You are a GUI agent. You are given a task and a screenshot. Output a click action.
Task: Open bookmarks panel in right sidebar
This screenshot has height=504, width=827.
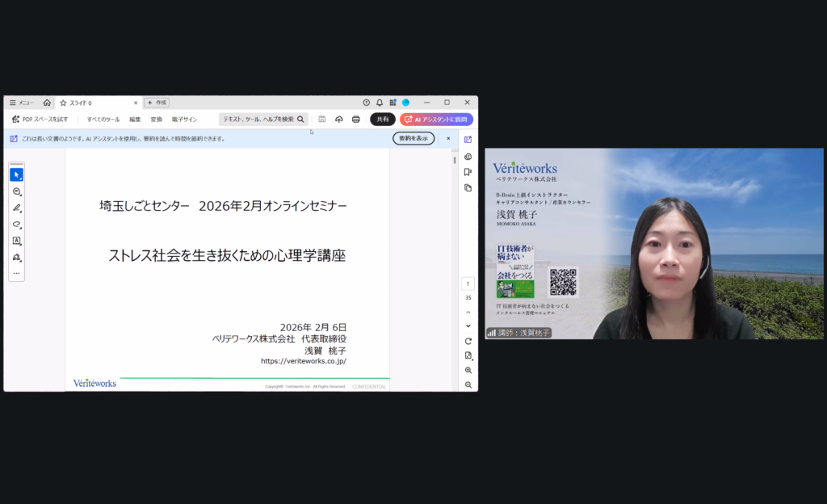point(468,172)
